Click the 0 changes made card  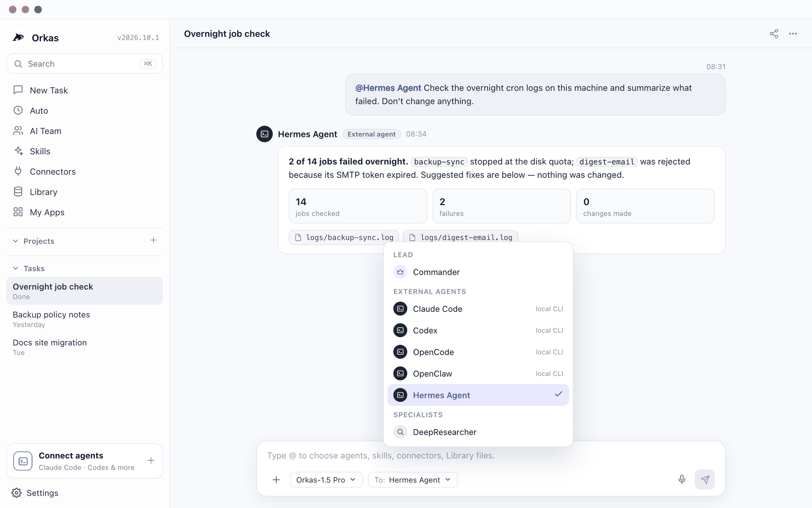click(645, 206)
